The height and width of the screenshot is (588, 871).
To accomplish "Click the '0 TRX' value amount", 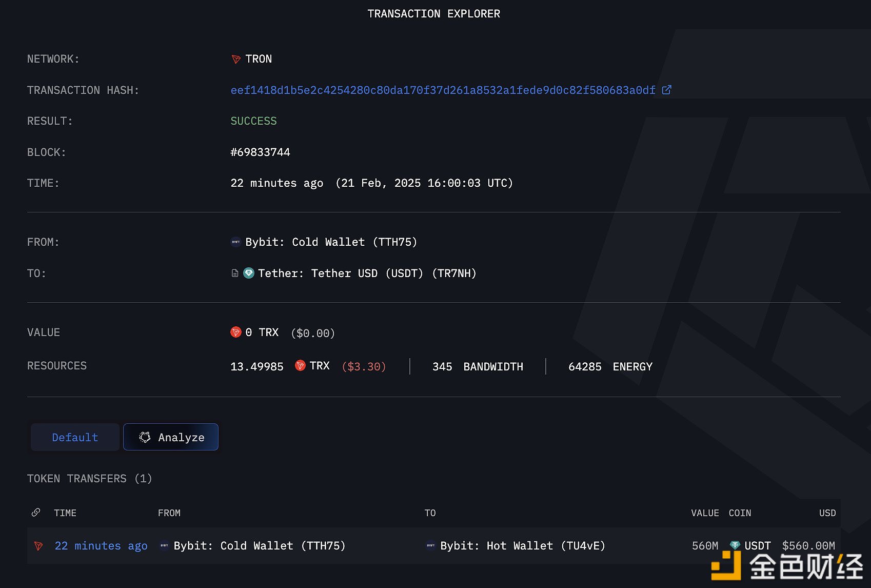I will coord(262,332).
